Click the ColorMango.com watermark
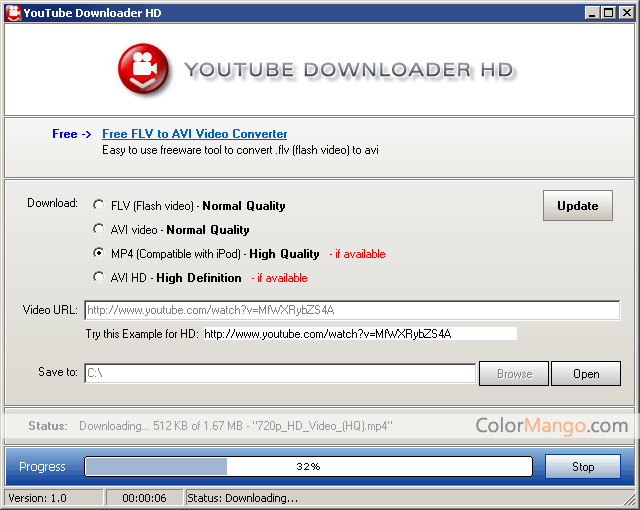The height and width of the screenshot is (510, 640). [551, 426]
